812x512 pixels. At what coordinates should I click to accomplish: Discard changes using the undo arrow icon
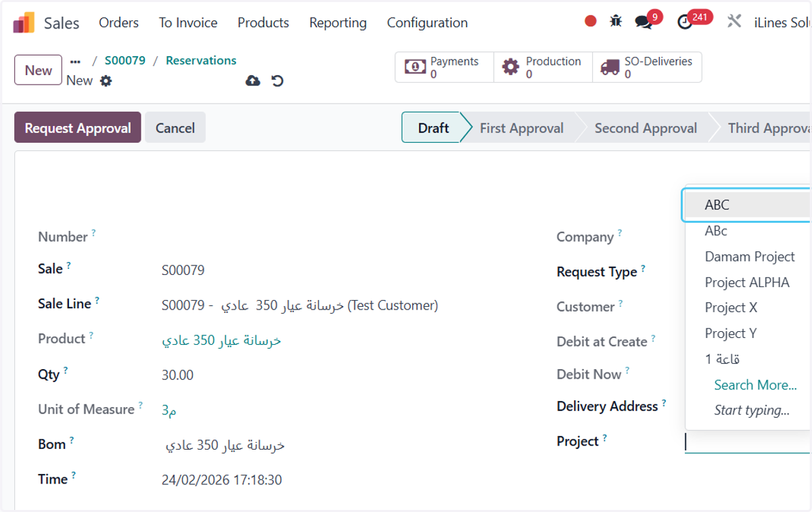pos(277,81)
